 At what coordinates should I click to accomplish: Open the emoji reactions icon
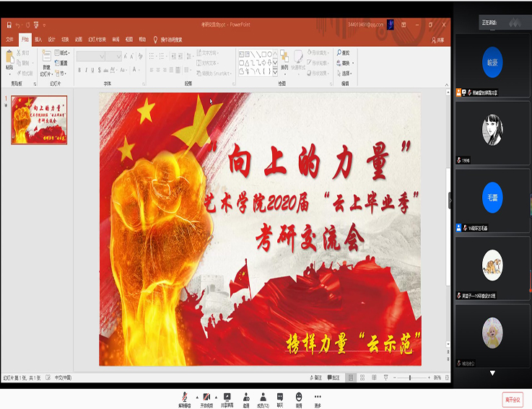click(x=299, y=395)
